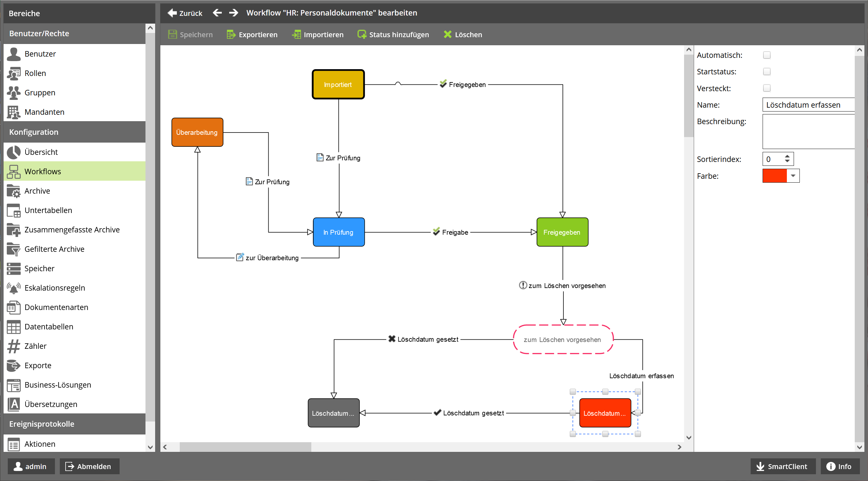Click the Zähler hash icon
Viewport: 868px width, 481px height.
click(x=14, y=346)
